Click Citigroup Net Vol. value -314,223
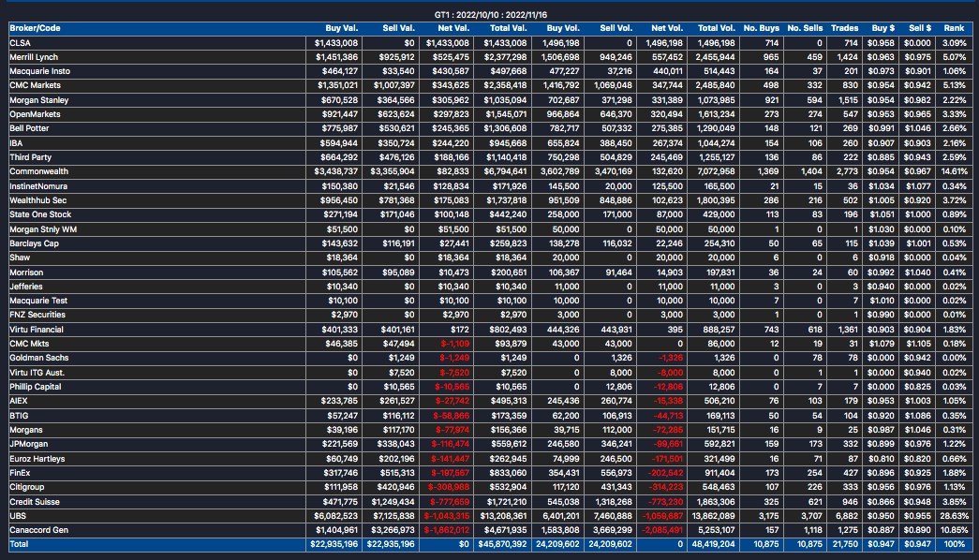Image resolution: width=979 pixels, height=560 pixels. click(666, 487)
